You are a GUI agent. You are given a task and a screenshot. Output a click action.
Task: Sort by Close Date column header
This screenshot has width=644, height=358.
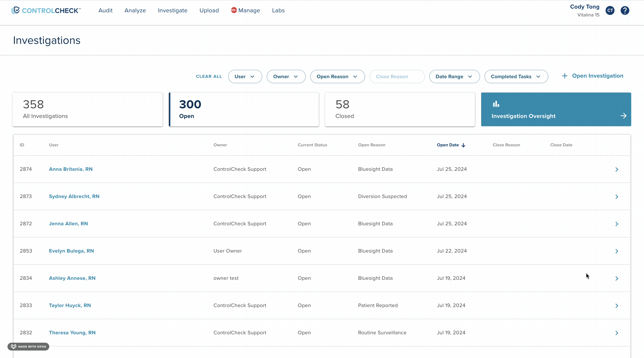pyautogui.click(x=561, y=145)
